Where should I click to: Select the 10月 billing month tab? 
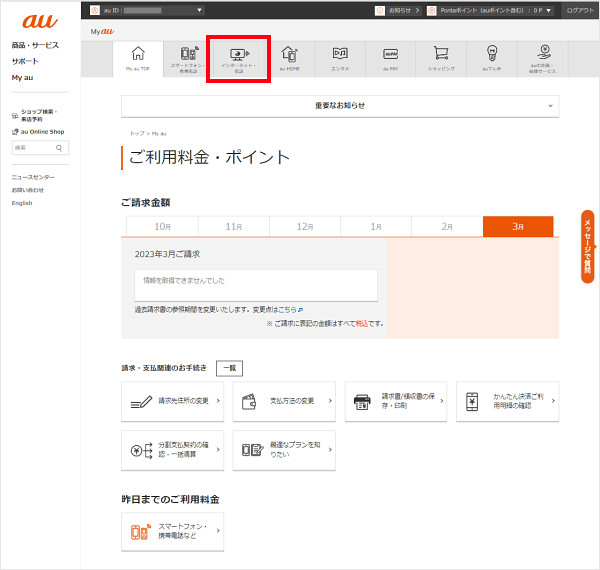pos(163,227)
